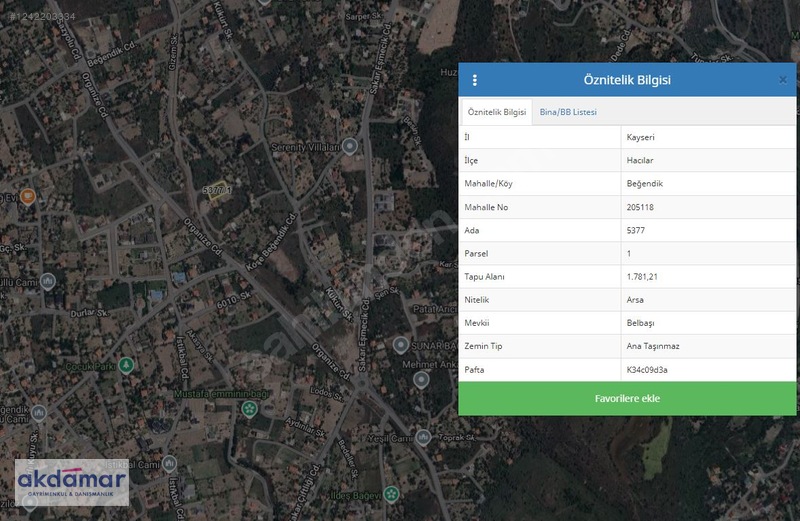Click the Kayseri value in the İl row
Screen dimensions: 800x521
click(640, 137)
